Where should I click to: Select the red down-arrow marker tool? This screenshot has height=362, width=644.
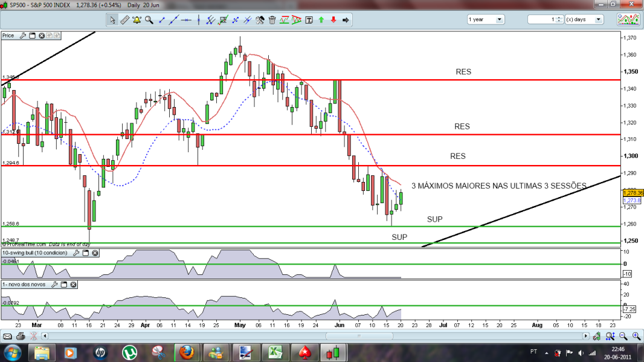(333, 20)
